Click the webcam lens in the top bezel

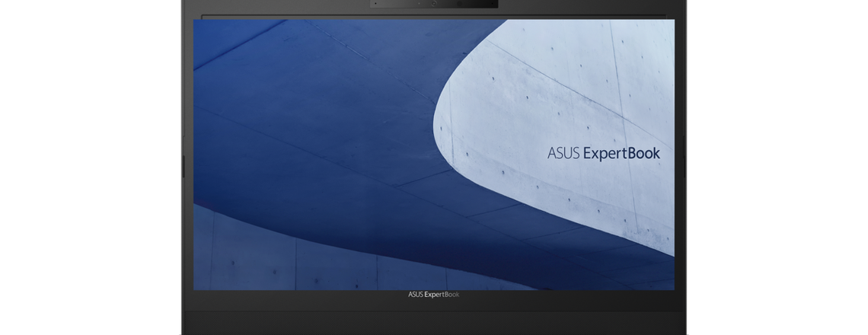(434, 3)
